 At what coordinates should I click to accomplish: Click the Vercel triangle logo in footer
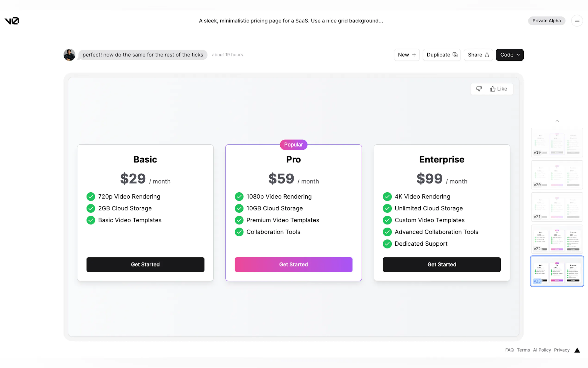577,350
